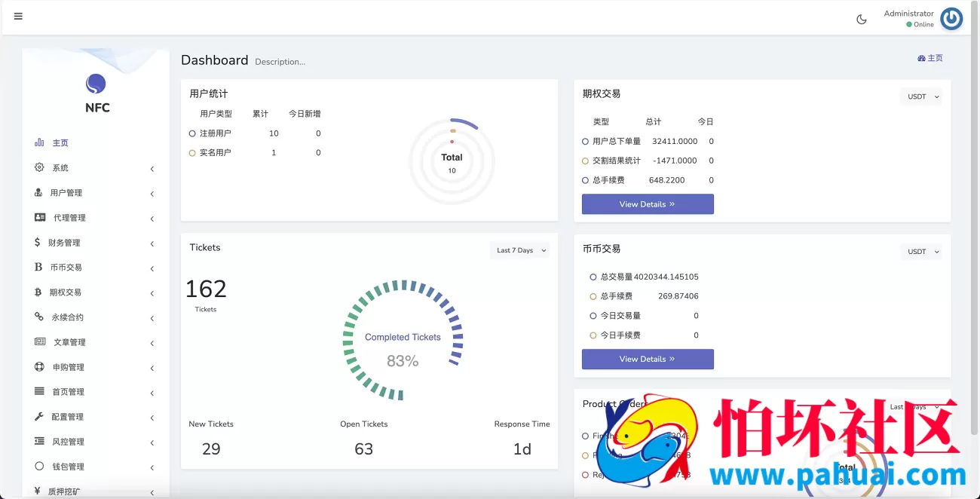This screenshot has width=980, height=499.
Task: Click the 4020344.145105 总交易量 value
Action: pyautogui.click(x=666, y=277)
